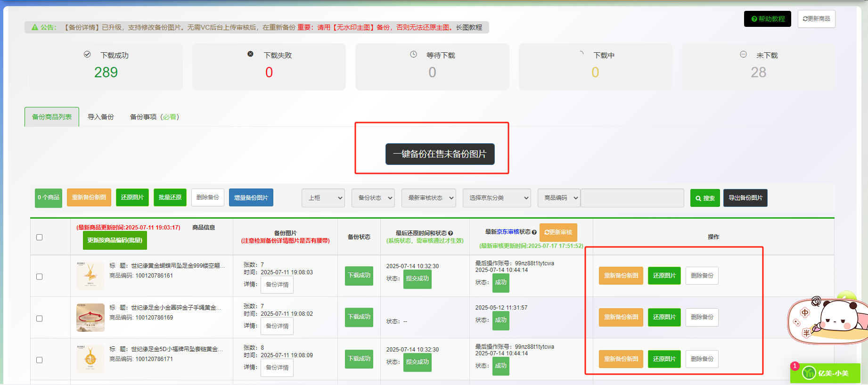Check the box for product 100120786161
This screenshot has width=868, height=385.
coord(40,277)
